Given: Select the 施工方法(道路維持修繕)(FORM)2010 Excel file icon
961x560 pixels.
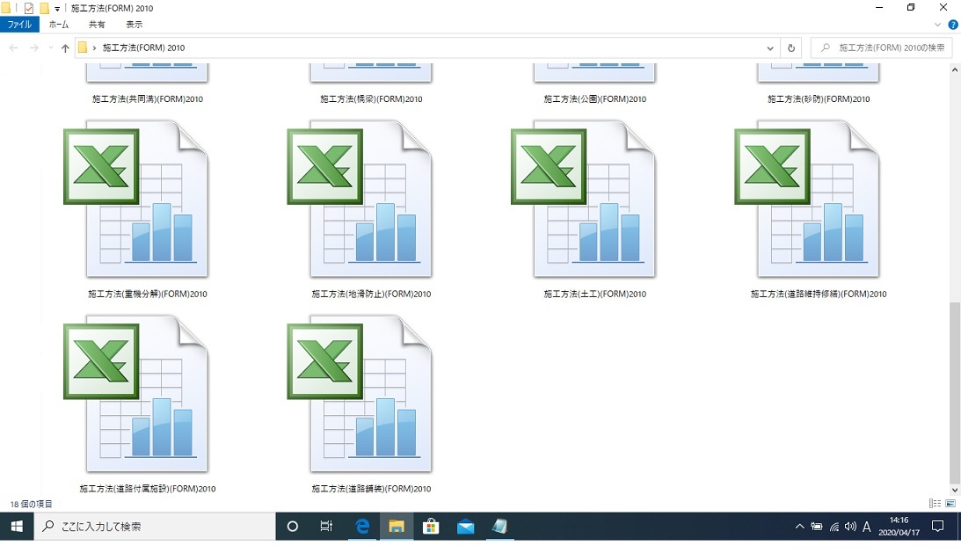Looking at the screenshot, I should 807,200.
